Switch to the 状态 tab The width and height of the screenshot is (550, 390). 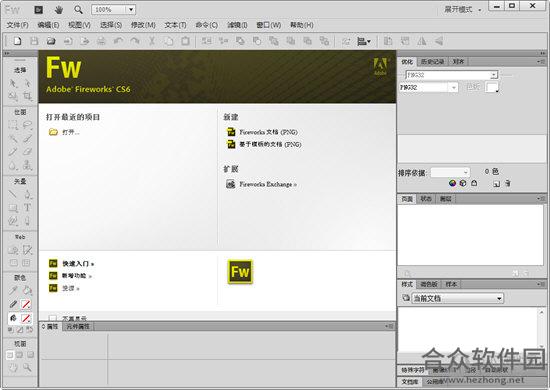pos(426,199)
